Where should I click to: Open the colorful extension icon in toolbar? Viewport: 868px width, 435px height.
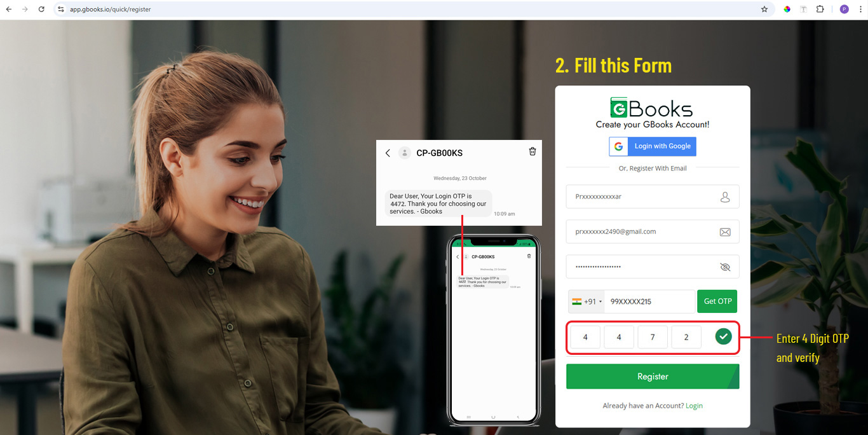click(787, 10)
